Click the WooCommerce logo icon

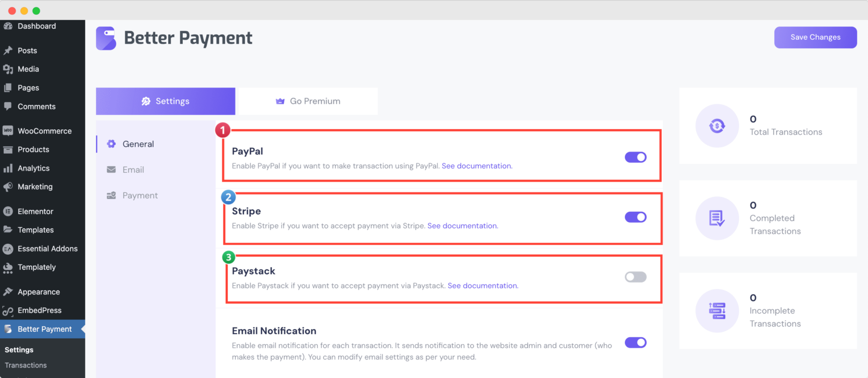[8, 131]
